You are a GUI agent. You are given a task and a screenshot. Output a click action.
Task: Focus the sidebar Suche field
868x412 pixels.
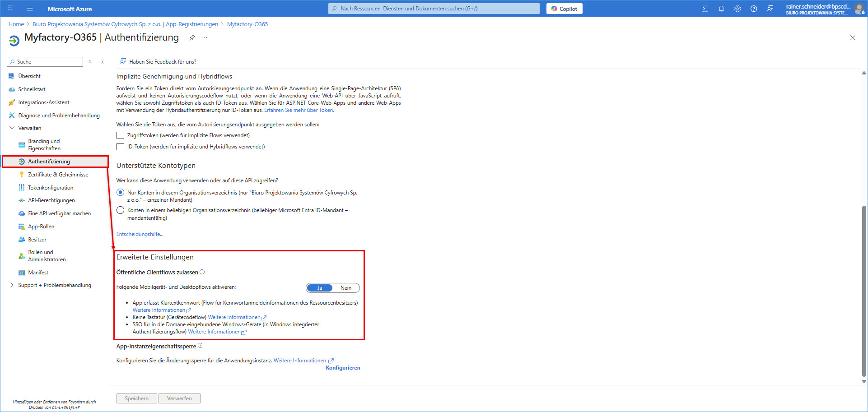coord(45,62)
